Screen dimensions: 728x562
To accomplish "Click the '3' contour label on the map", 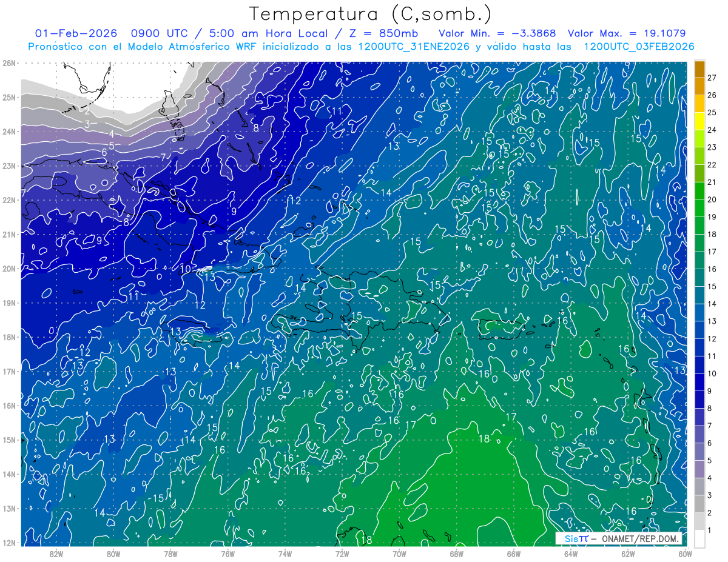I will (x=87, y=124).
